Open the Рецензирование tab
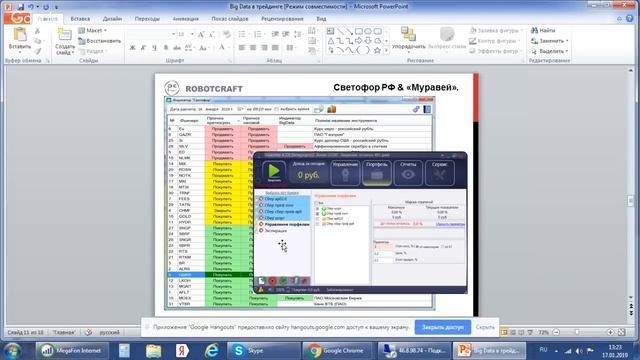The width and height of the screenshot is (640, 360). (282, 19)
